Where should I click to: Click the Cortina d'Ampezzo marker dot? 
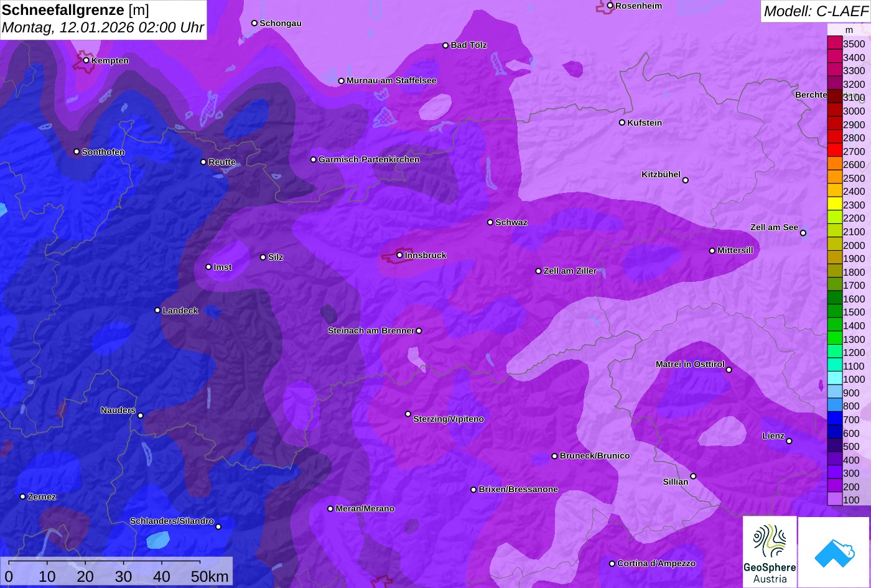click(x=612, y=564)
